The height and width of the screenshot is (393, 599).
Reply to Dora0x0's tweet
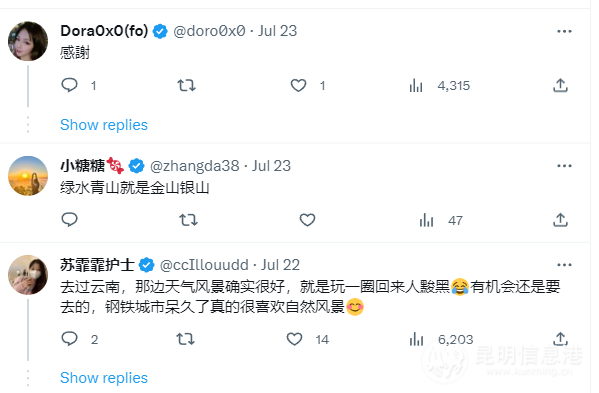click(x=69, y=85)
